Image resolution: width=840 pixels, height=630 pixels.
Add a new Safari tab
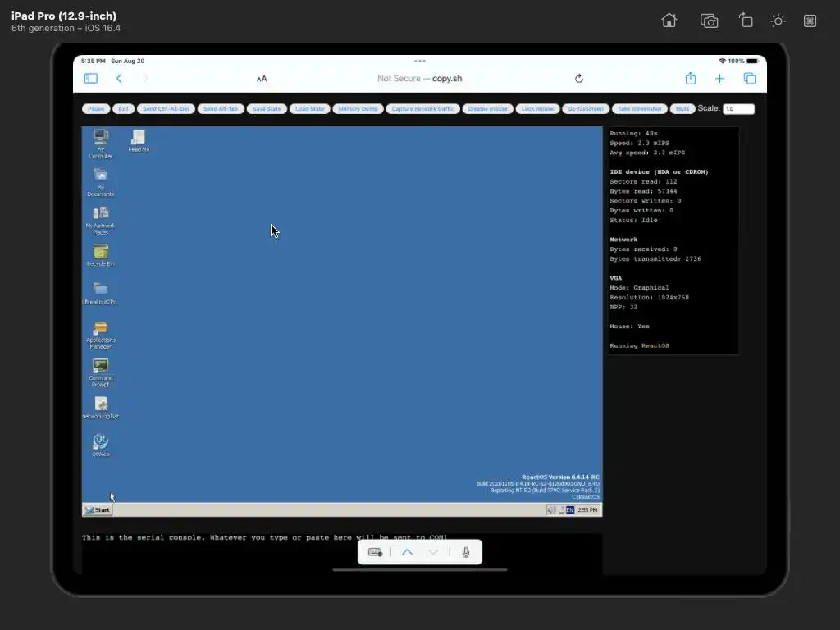pos(719,79)
